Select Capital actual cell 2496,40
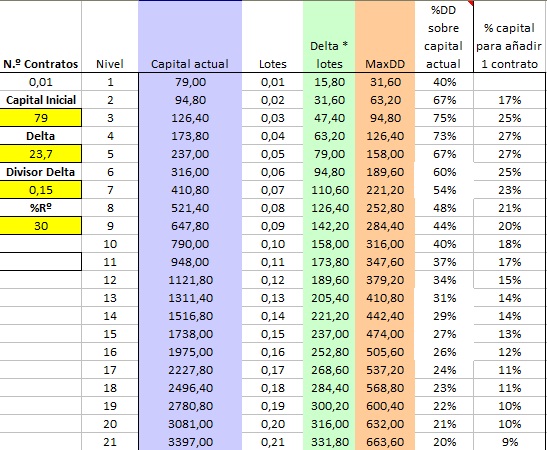547x450 pixels. [190, 388]
